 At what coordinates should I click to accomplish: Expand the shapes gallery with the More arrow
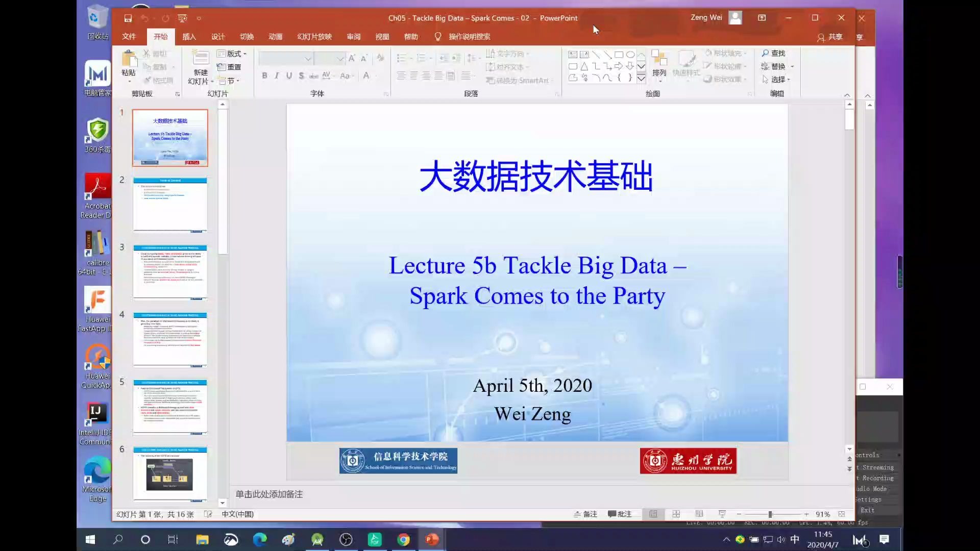tap(642, 78)
